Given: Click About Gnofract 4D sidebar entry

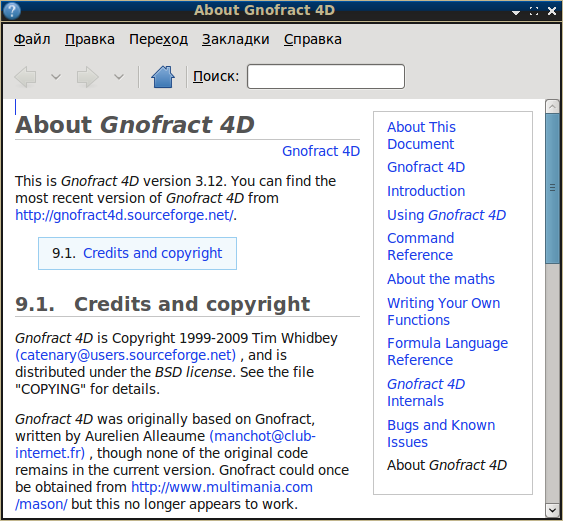Looking at the screenshot, I should (447, 465).
